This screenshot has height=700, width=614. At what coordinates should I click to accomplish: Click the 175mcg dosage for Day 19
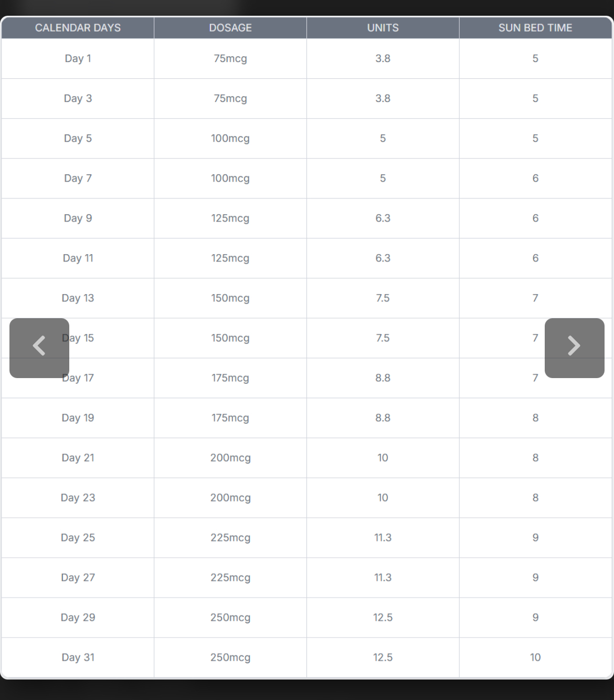pos(230,417)
